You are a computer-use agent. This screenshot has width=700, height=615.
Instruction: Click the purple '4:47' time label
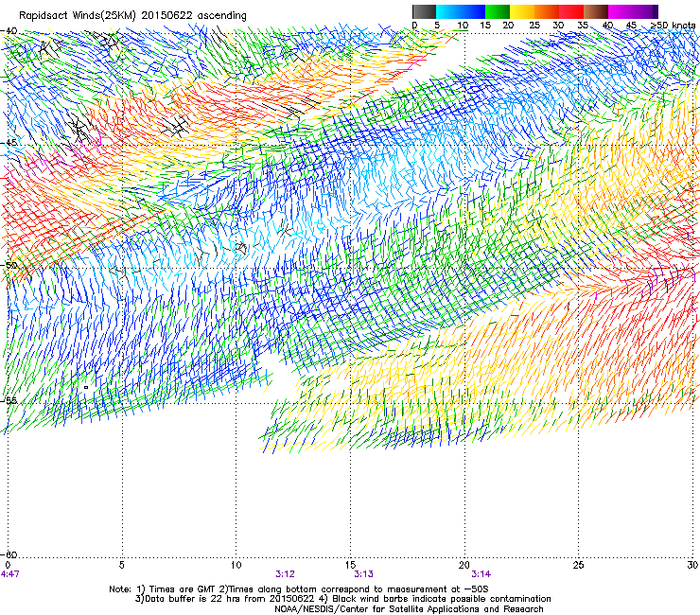(9, 574)
